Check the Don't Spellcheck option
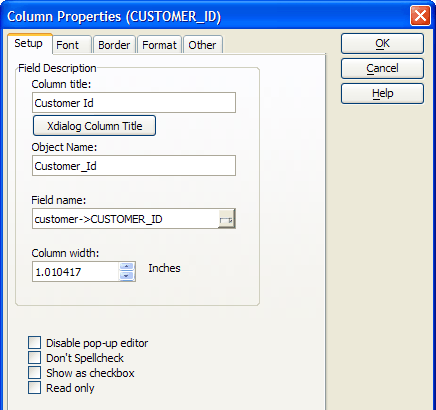Viewport: 436px width, 410px height. (35, 357)
